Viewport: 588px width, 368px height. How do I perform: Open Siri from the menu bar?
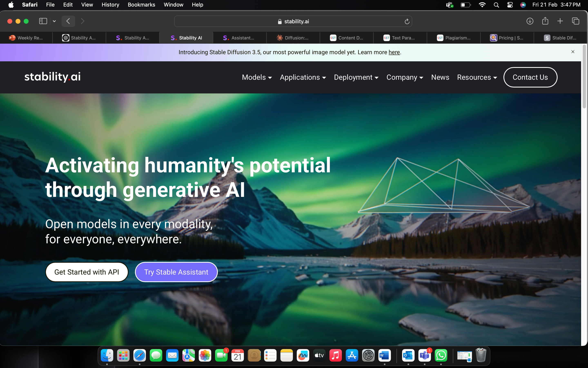coord(523,5)
